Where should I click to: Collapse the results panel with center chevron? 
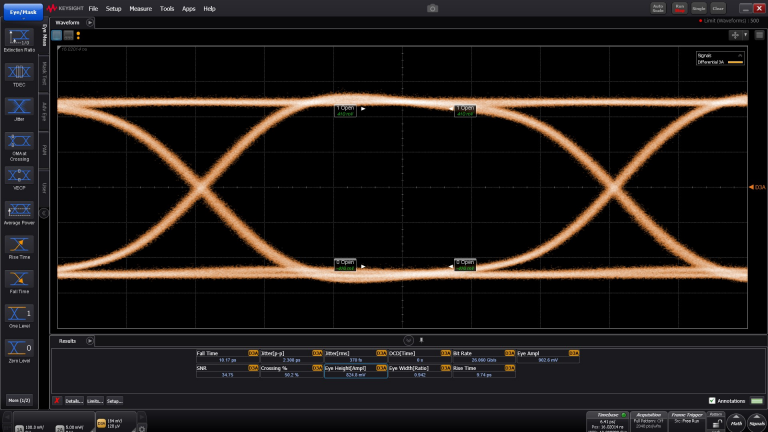[408, 341]
